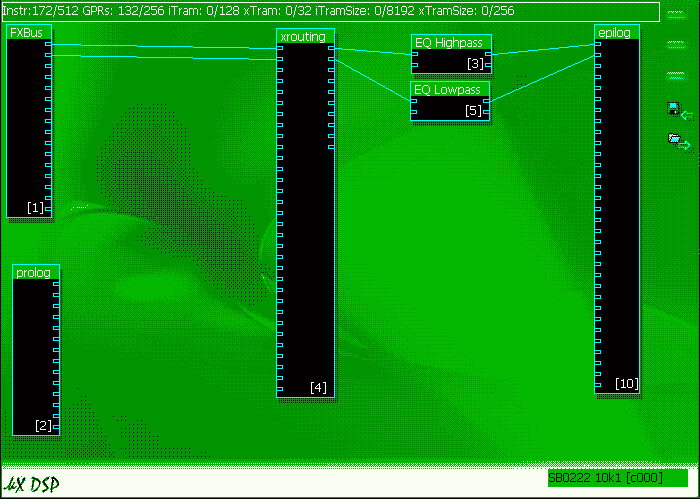Click the save DSP settings floppy icon
Viewport: 700px width, 499px height.
(x=680, y=110)
